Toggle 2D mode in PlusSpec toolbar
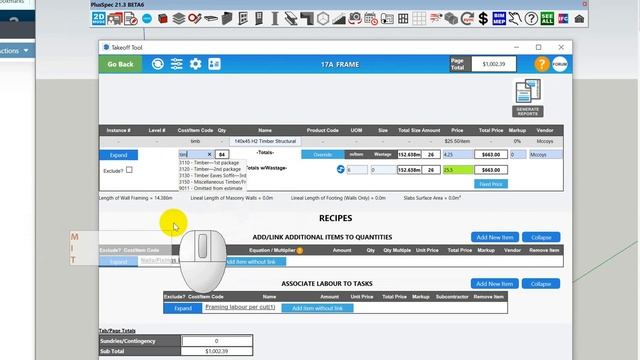This screenshot has height=360, width=640. click(x=98, y=18)
